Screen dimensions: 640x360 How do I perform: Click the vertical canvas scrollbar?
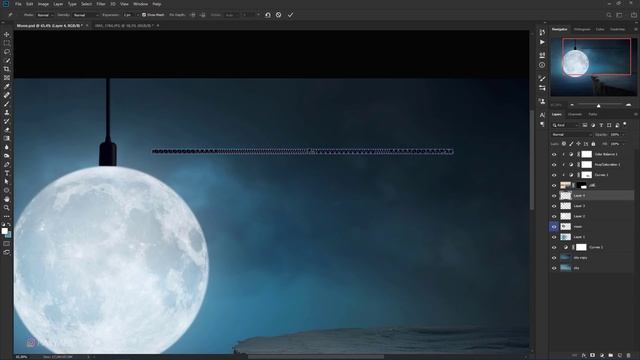(532, 159)
